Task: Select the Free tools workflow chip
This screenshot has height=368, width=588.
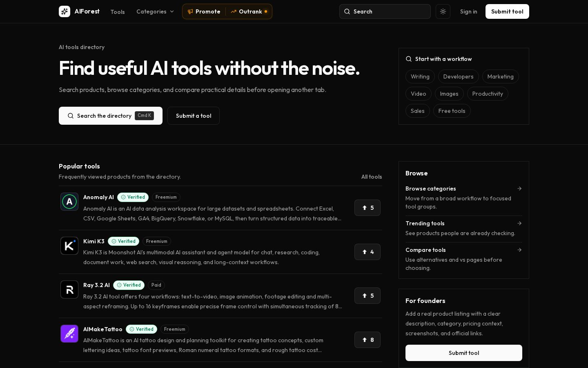Action: point(452,111)
